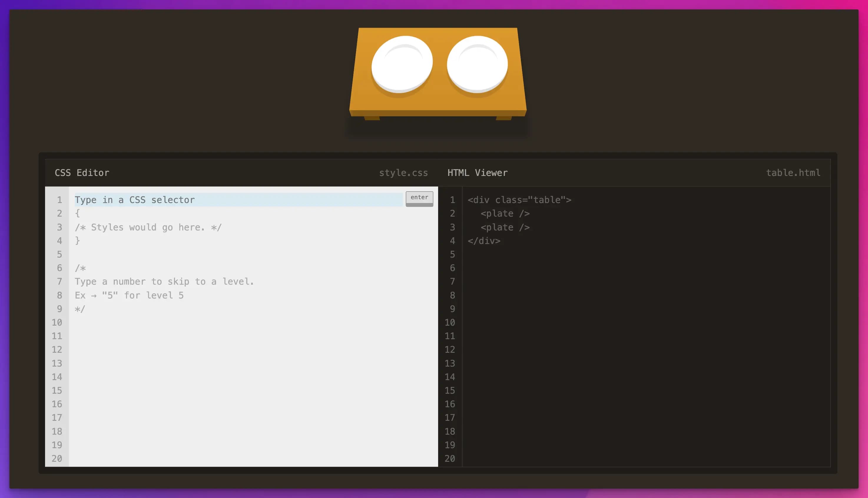868x498 pixels.
Task: Click the enter button
Action: coord(419,199)
